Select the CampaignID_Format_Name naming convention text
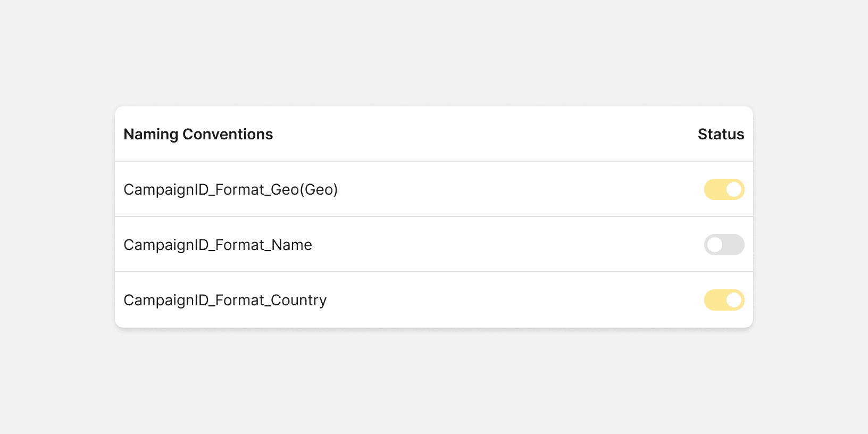 coord(218,245)
